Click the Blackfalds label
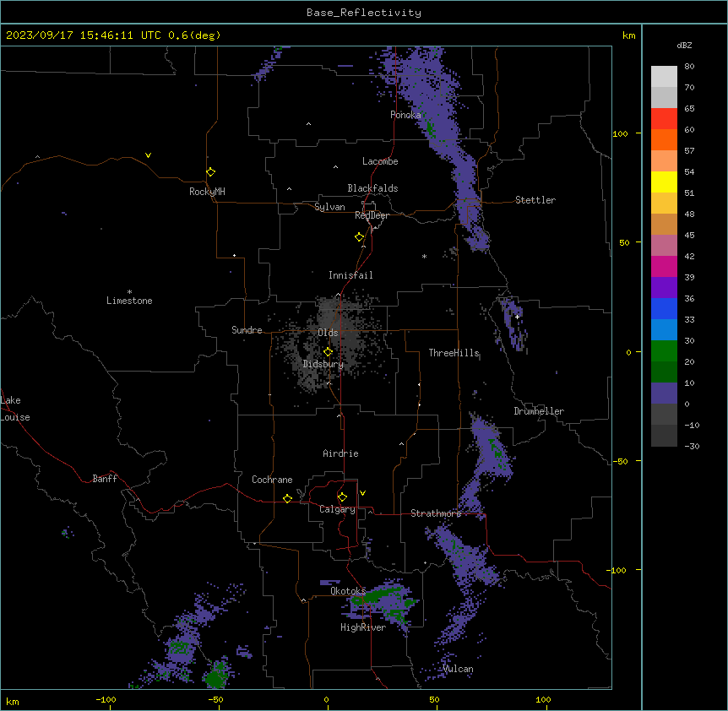 pyautogui.click(x=372, y=188)
